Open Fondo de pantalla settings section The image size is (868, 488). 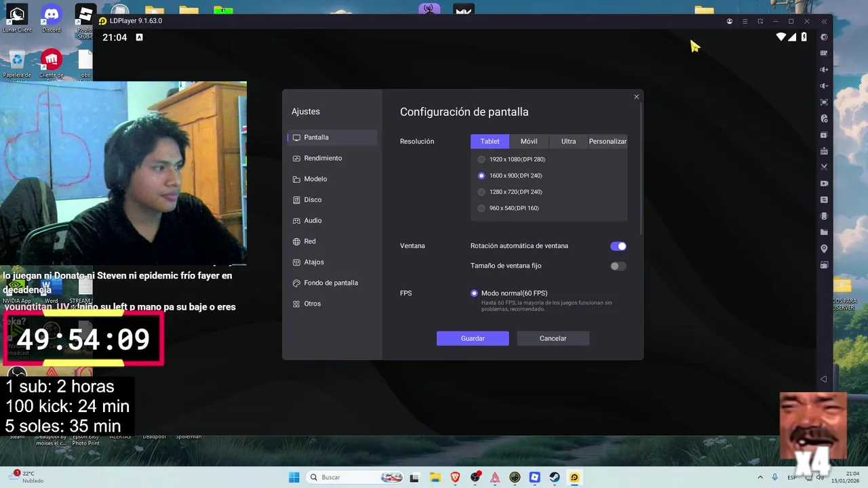[x=332, y=283]
